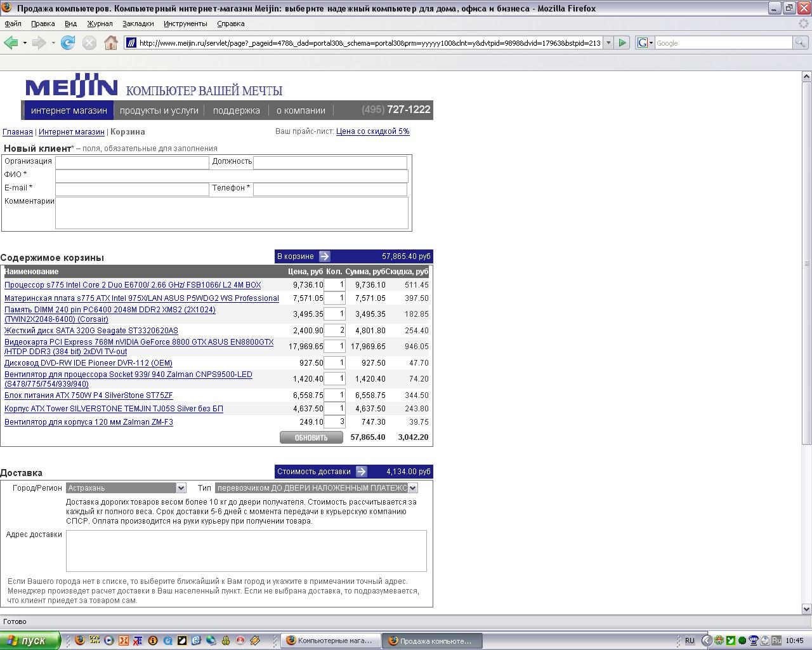Screen dimensions: 812x650
Task: Open the Журнал menu
Action: [x=100, y=23]
